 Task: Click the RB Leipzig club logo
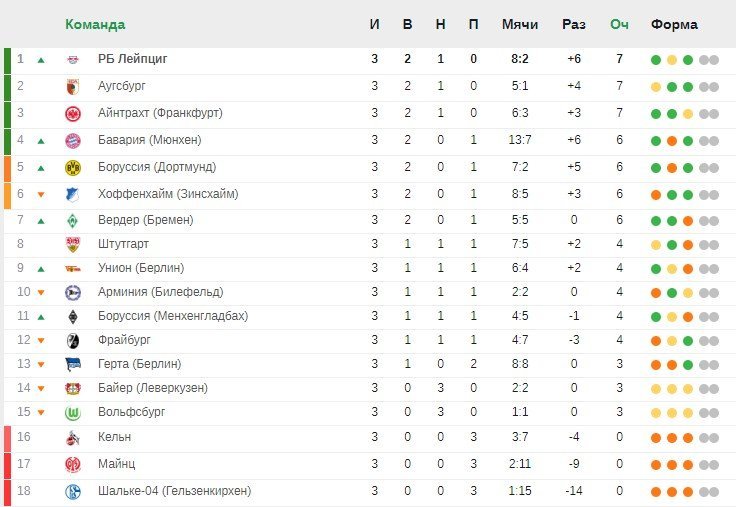click(x=73, y=60)
